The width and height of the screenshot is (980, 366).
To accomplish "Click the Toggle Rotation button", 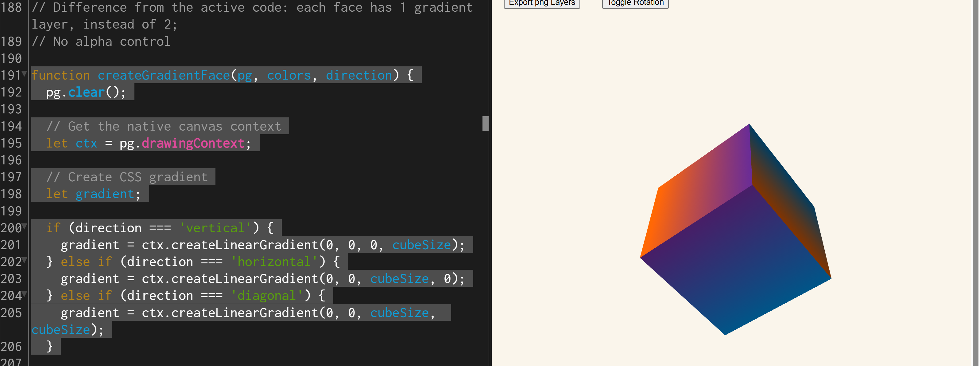I will tap(635, 2).
